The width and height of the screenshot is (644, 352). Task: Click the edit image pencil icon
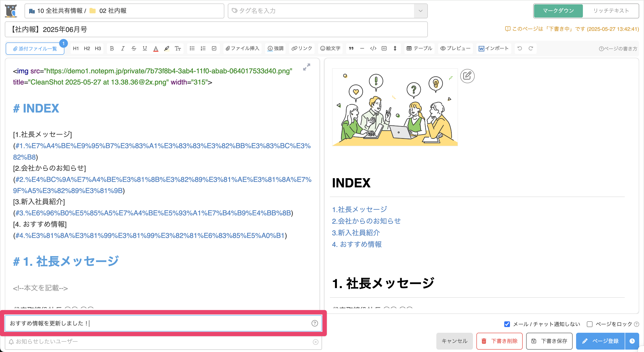point(467,76)
